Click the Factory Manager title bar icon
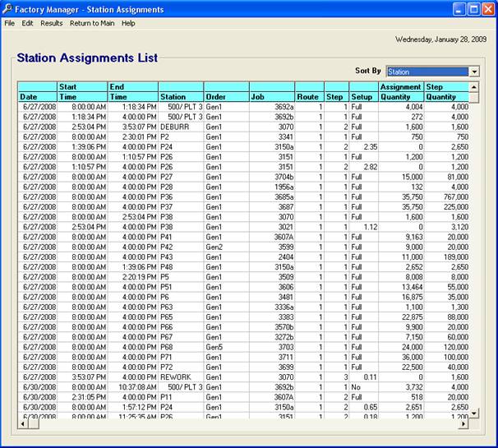The height and width of the screenshot is (448, 498). coord(7,9)
